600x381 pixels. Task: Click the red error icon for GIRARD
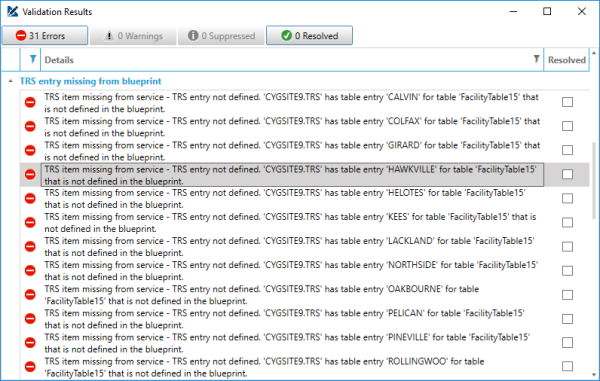tap(30, 150)
